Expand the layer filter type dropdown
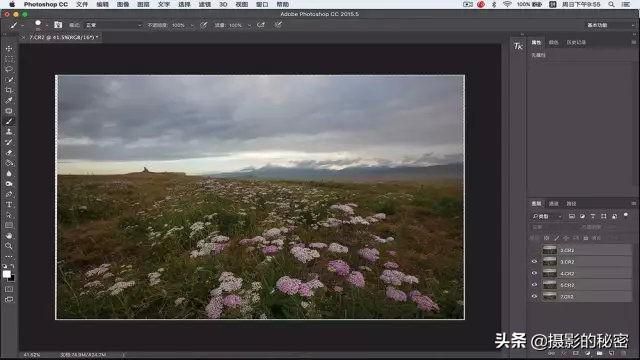This screenshot has height=360, width=640. click(x=547, y=216)
